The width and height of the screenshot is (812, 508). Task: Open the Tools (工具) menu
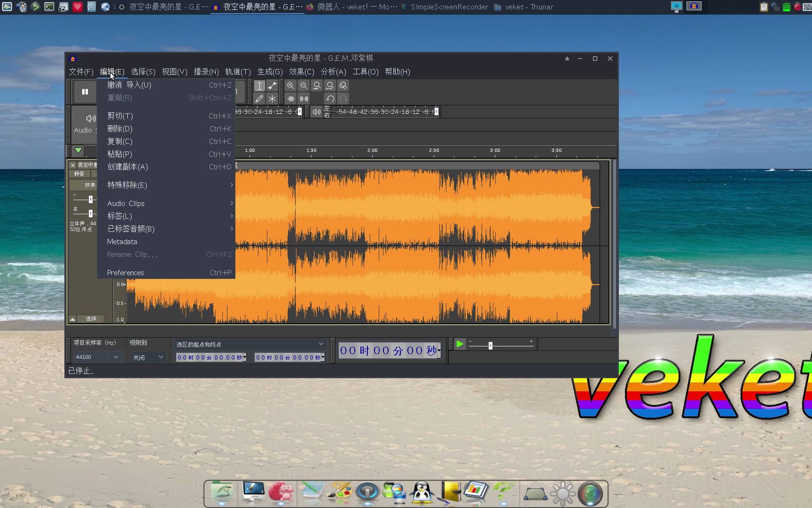pyautogui.click(x=365, y=71)
